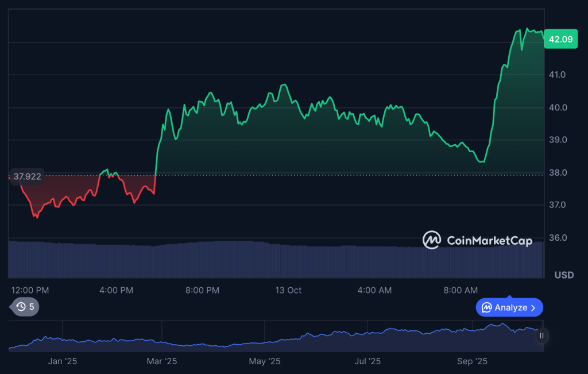Viewport: 588px width, 374px height.
Task: Click the 13 Oct date axis label
Action: coord(288,290)
